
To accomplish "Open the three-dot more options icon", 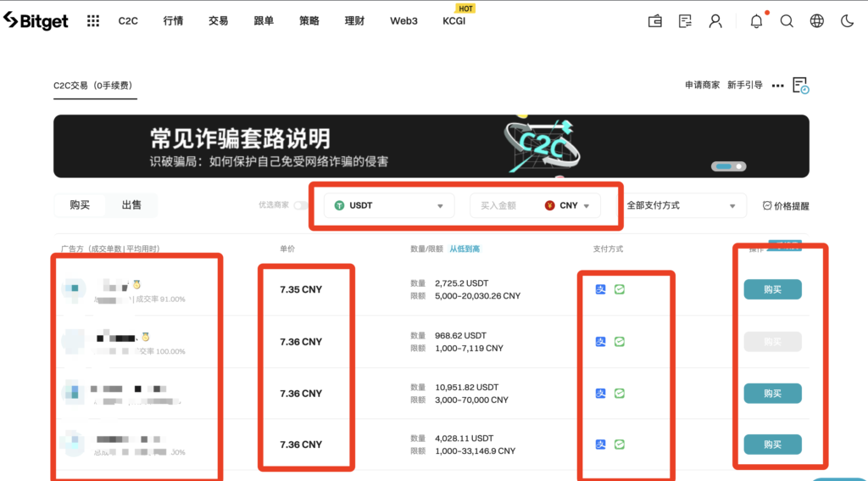I will click(x=778, y=86).
